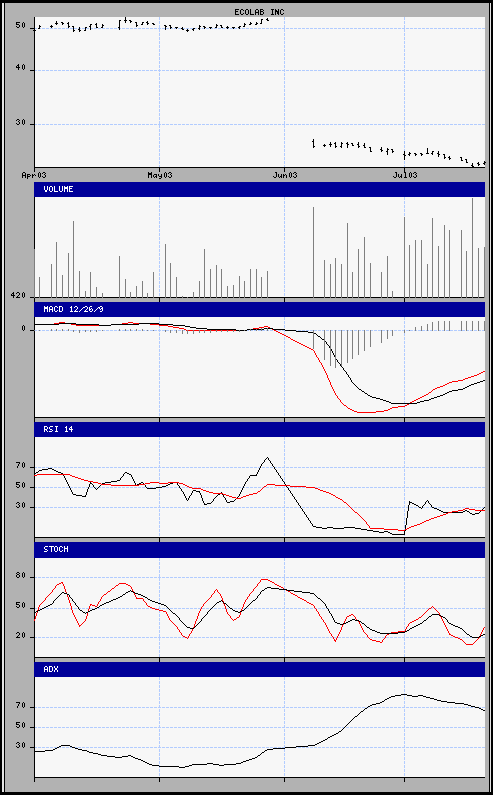
Task: Click the ADX panel header
Action: coord(260,669)
